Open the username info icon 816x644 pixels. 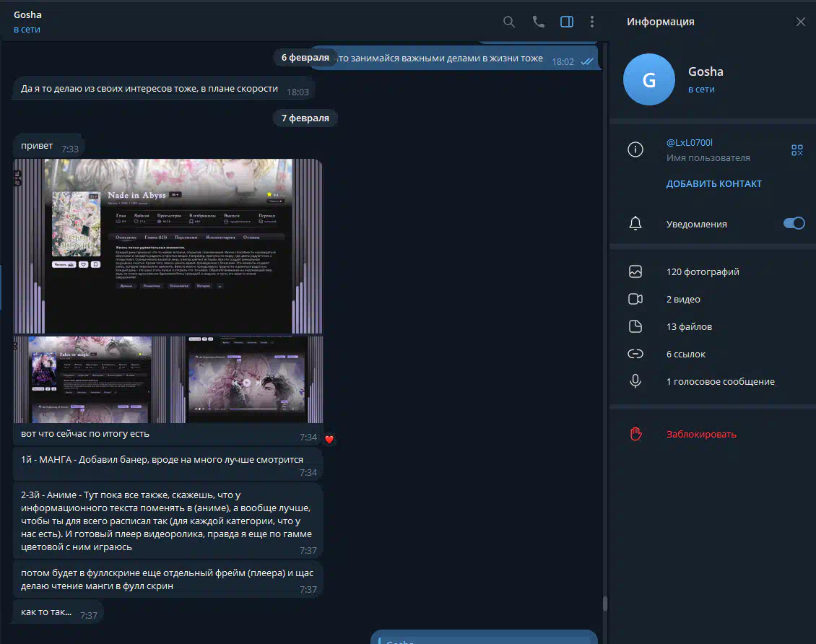(x=635, y=150)
